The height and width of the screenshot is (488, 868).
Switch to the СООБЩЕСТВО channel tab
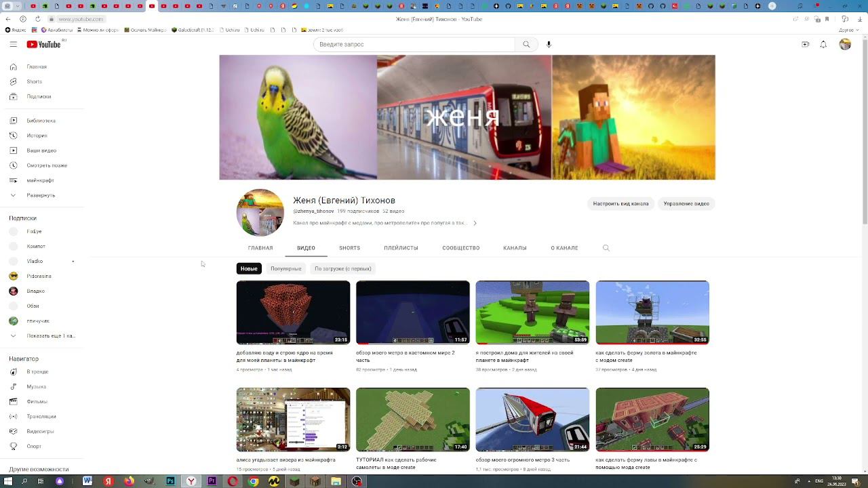click(461, 248)
